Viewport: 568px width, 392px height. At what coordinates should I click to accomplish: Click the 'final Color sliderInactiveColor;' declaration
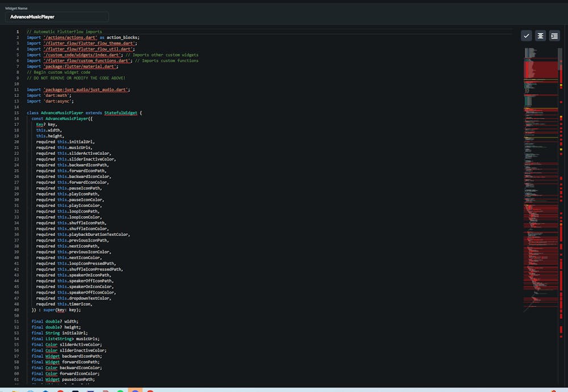click(69, 350)
